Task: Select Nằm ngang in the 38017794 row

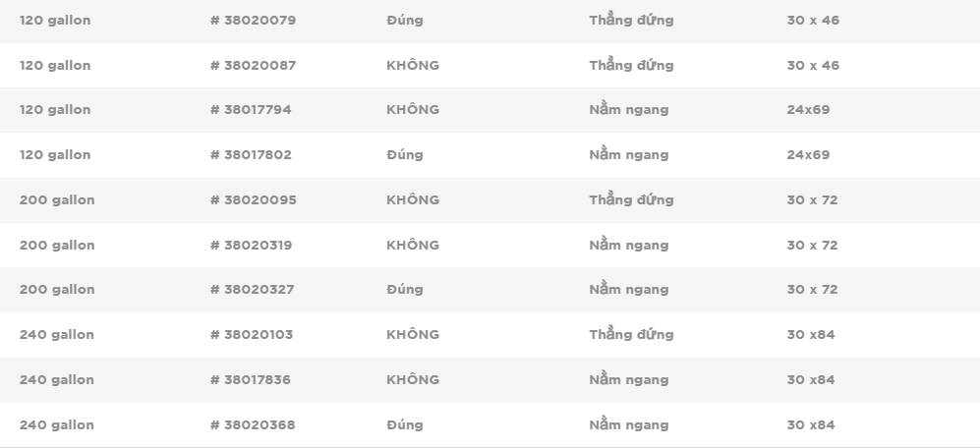Action: 629,109
